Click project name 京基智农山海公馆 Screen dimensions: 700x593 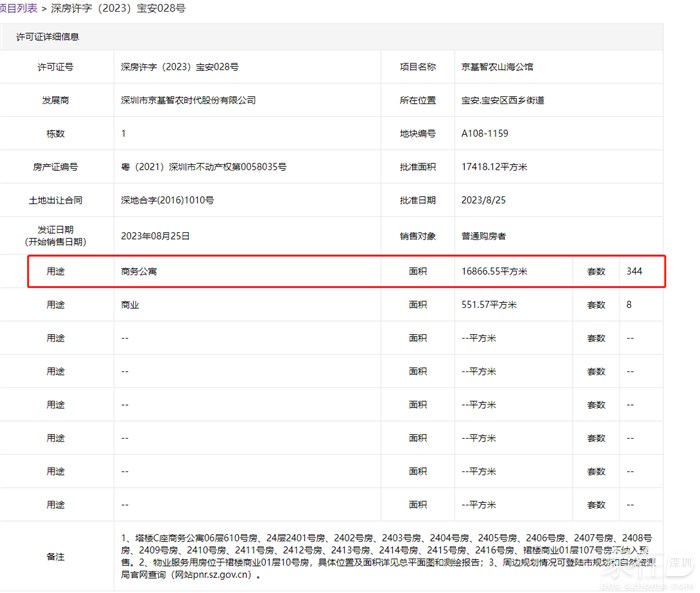pos(497,67)
